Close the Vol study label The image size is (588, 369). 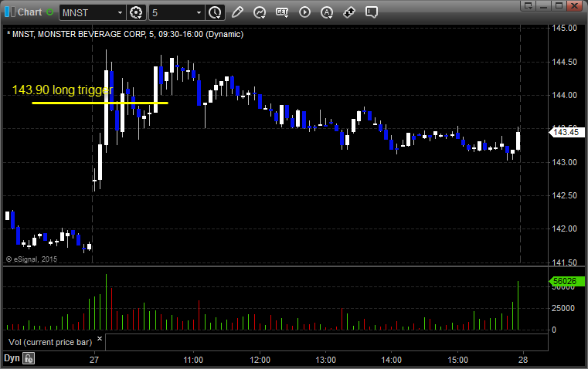[100, 339]
